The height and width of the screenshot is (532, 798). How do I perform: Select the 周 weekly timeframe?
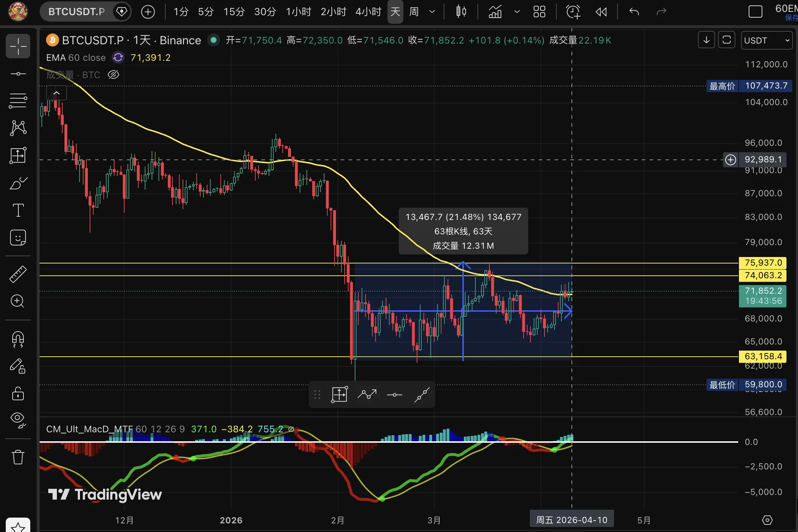(414, 12)
